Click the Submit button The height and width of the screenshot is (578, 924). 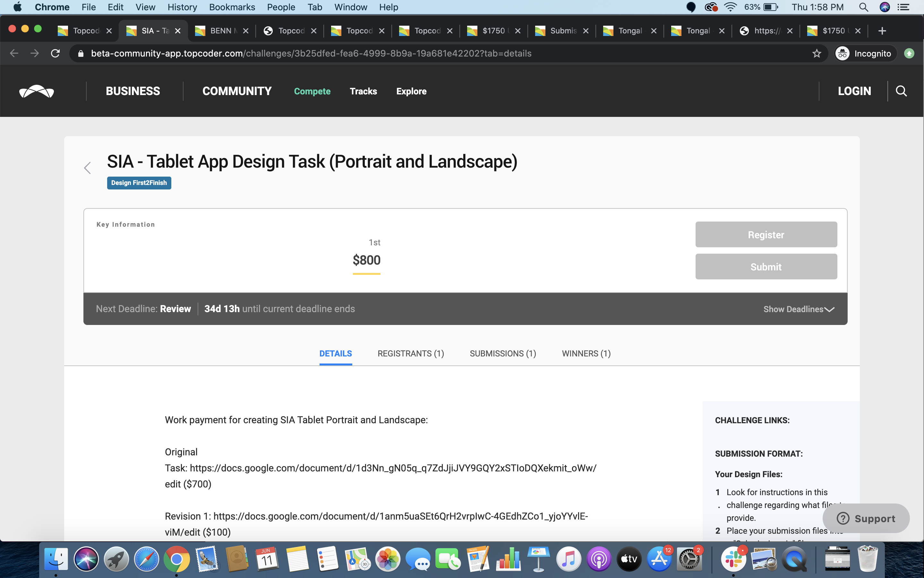pyautogui.click(x=766, y=267)
